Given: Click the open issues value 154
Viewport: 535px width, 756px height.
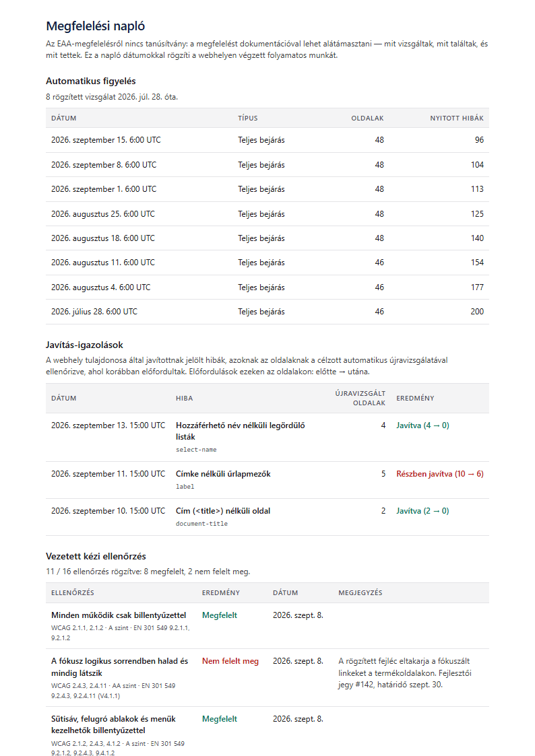Looking at the screenshot, I should 477,263.
